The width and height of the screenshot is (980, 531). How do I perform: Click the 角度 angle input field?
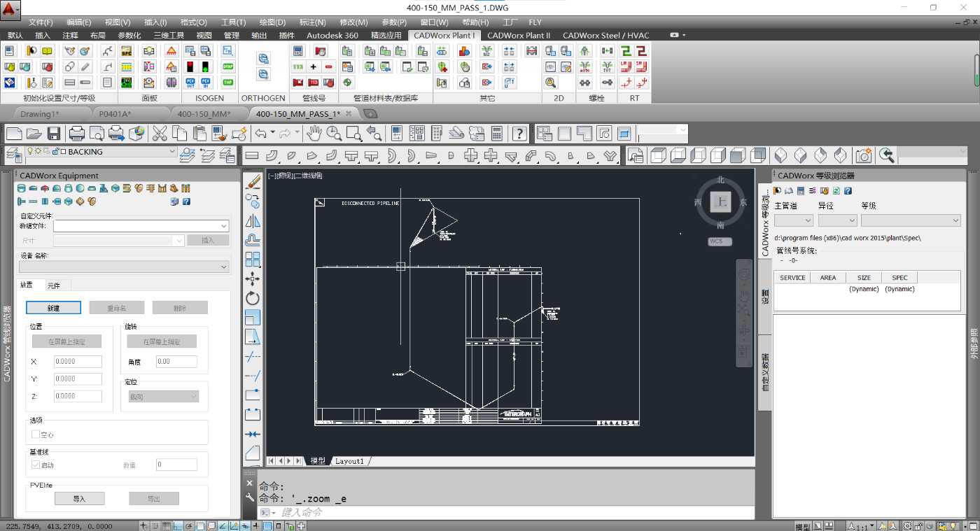pyautogui.click(x=176, y=362)
